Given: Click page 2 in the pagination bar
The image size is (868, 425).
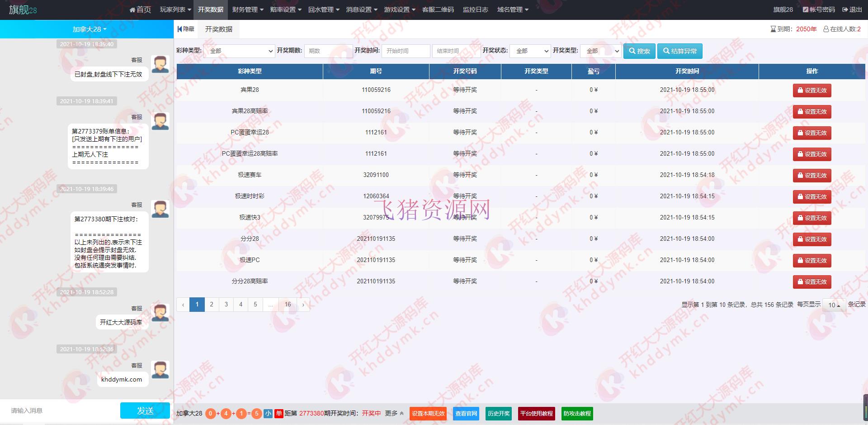Looking at the screenshot, I should pyautogui.click(x=212, y=305).
